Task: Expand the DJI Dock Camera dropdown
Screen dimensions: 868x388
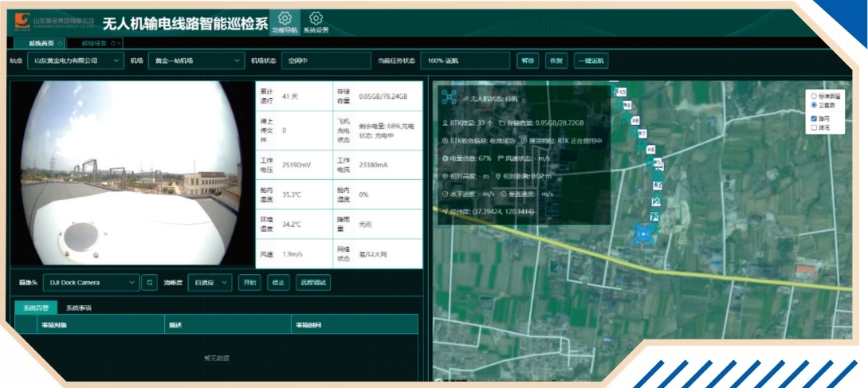Action: point(92,282)
